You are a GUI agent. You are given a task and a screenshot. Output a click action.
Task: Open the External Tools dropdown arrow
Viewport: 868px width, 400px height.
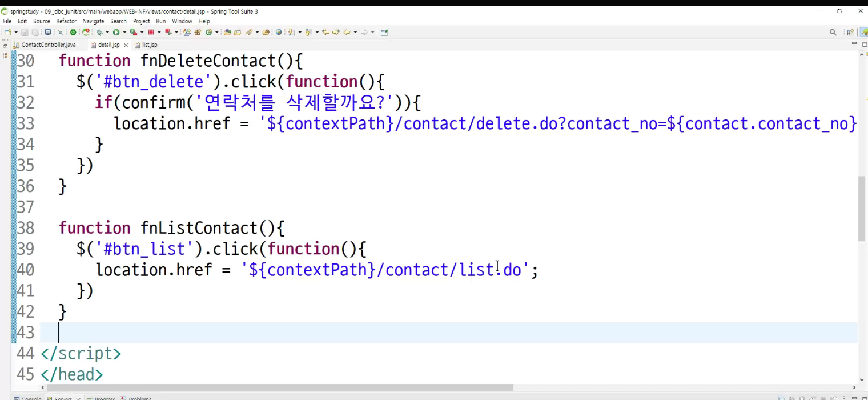[x=176, y=33]
